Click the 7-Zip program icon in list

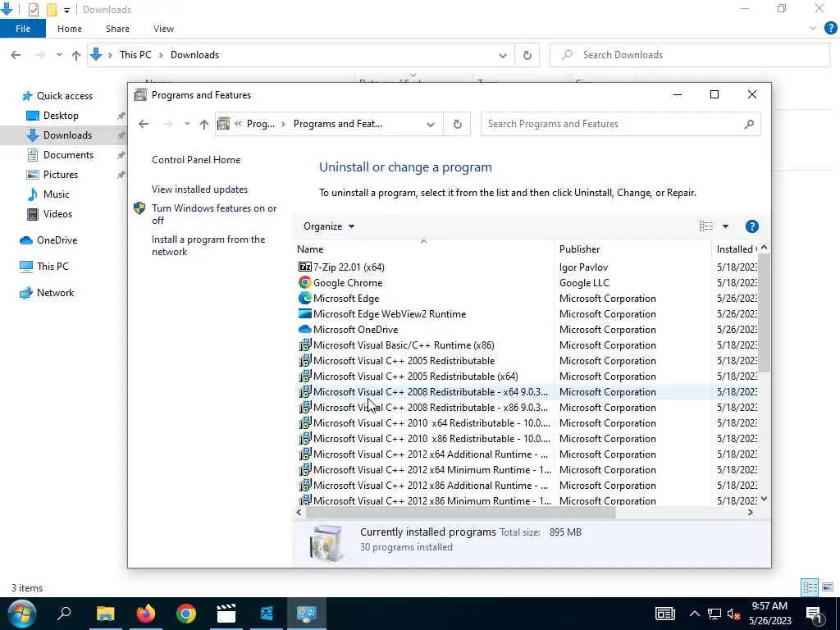(305, 267)
